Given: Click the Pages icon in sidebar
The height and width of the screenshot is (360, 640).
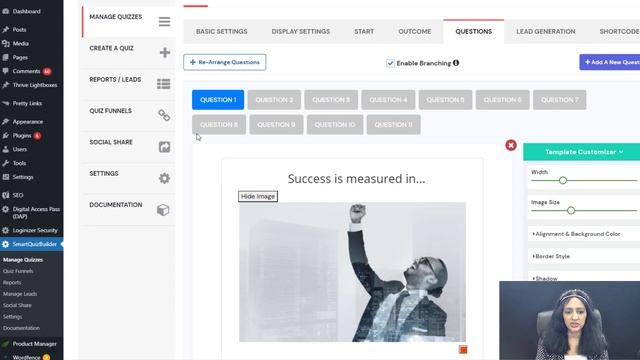Looking at the screenshot, I should 6,57.
